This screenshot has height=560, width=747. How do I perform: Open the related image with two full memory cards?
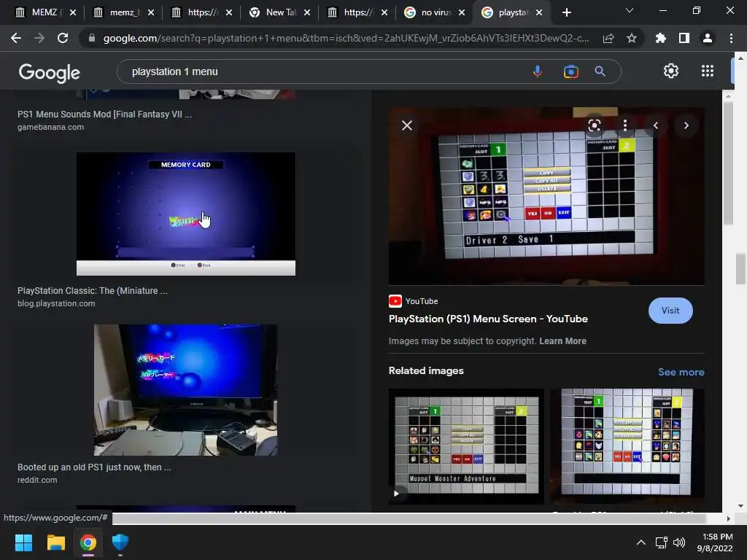pyautogui.click(x=627, y=446)
